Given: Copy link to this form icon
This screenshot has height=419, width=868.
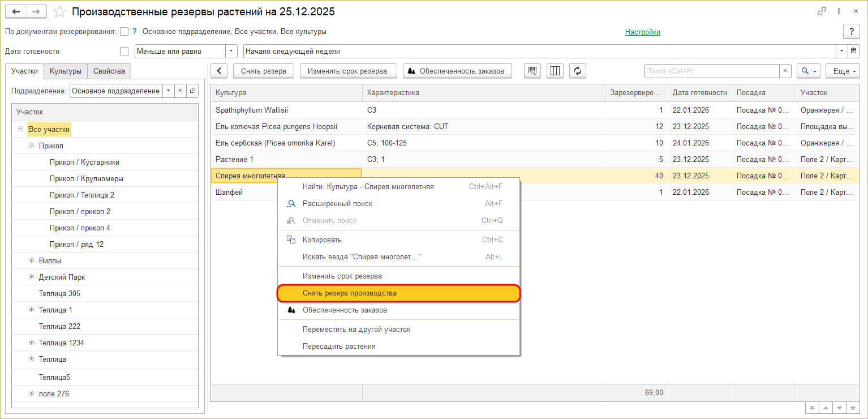Looking at the screenshot, I should (822, 11).
